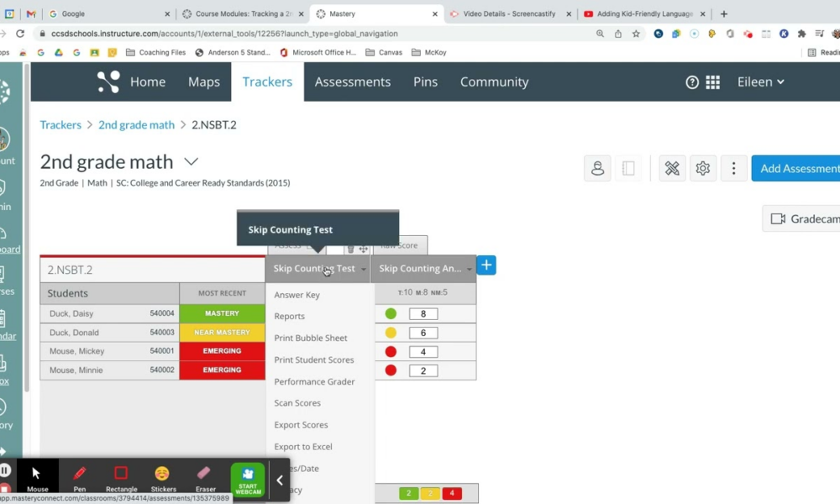
Task: Edit Donald Duck's score field showing 6
Action: pyautogui.click(x=423, y=333)
